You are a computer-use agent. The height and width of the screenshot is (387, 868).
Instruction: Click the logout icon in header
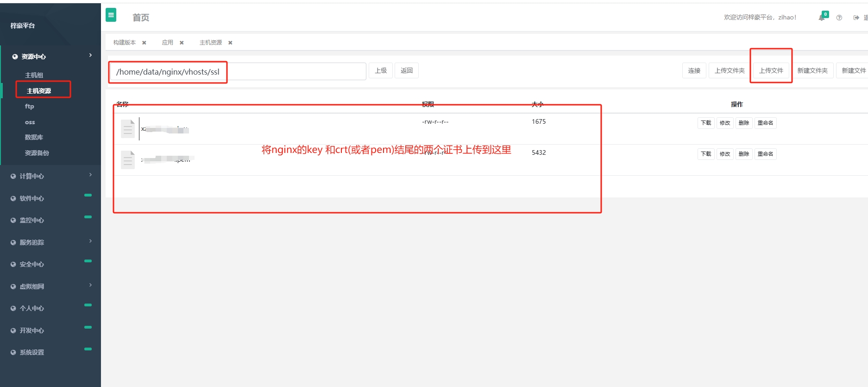856,18
